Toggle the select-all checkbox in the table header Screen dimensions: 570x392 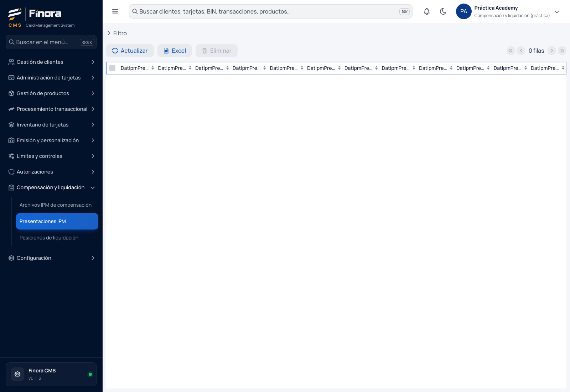pos(112,68)
